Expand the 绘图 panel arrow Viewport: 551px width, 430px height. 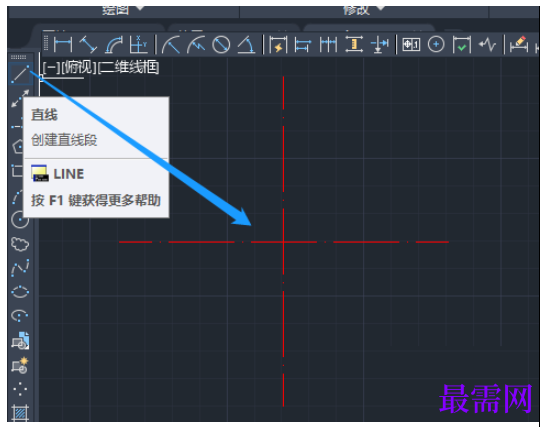[x=140, y=8]
